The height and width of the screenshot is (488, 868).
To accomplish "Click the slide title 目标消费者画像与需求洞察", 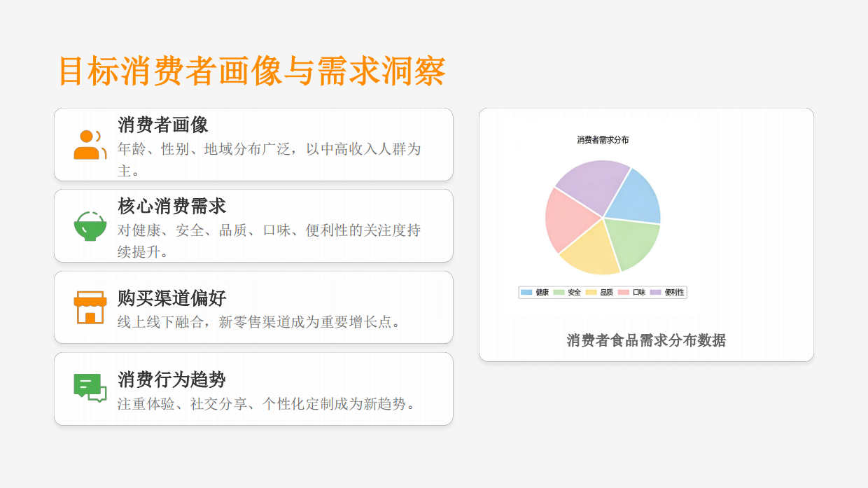I will coord(252,71).
